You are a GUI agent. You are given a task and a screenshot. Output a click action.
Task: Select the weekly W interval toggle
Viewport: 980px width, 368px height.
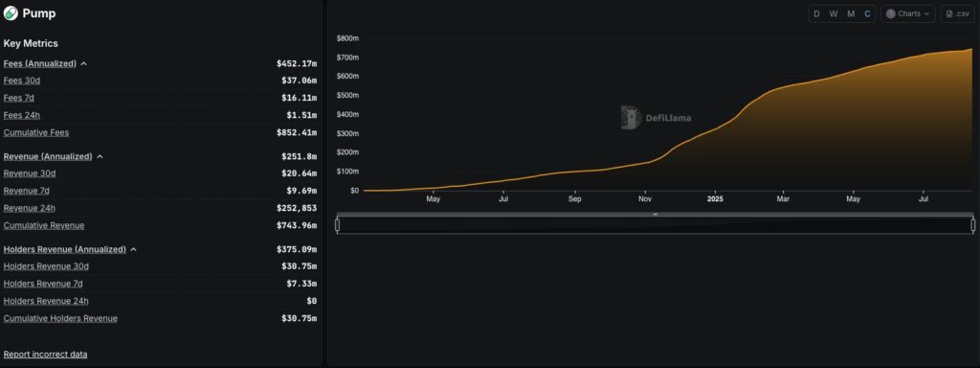point(834,13)
